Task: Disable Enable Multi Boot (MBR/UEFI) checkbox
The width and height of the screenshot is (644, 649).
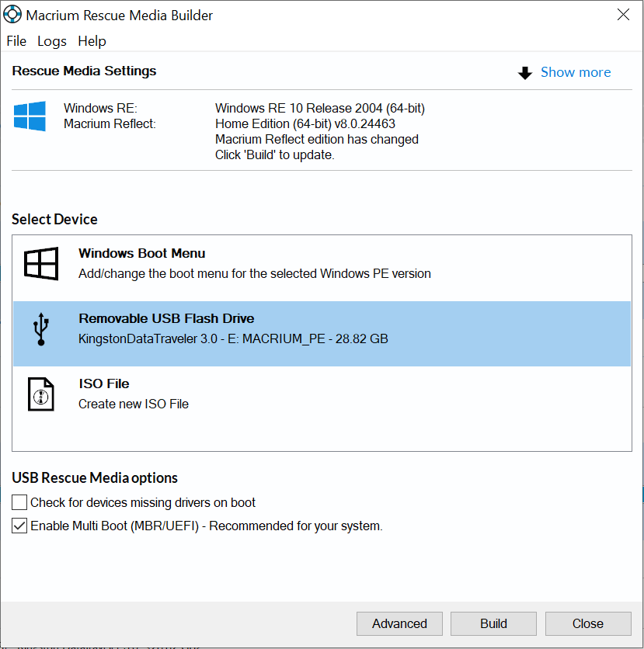Action: 19,526
